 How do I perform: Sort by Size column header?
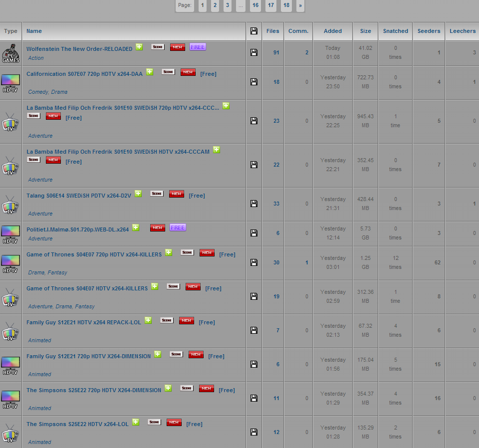[x=365, y=31]
